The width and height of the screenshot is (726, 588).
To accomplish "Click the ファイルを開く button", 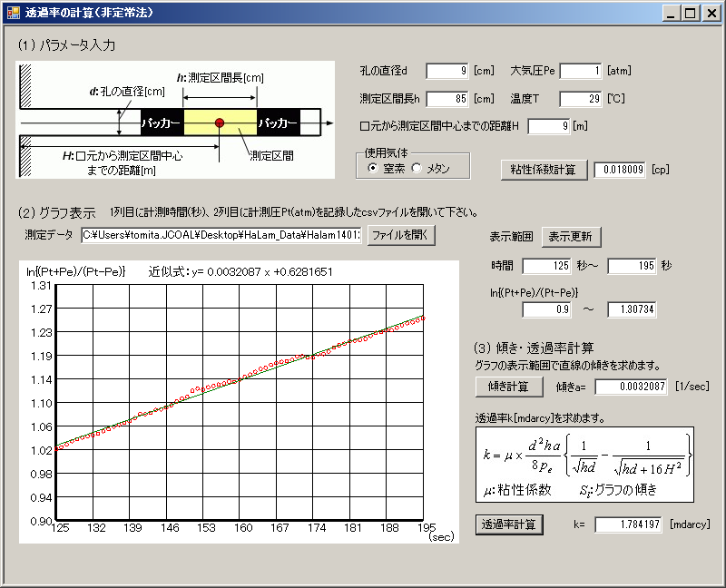I will click(402, 235).
